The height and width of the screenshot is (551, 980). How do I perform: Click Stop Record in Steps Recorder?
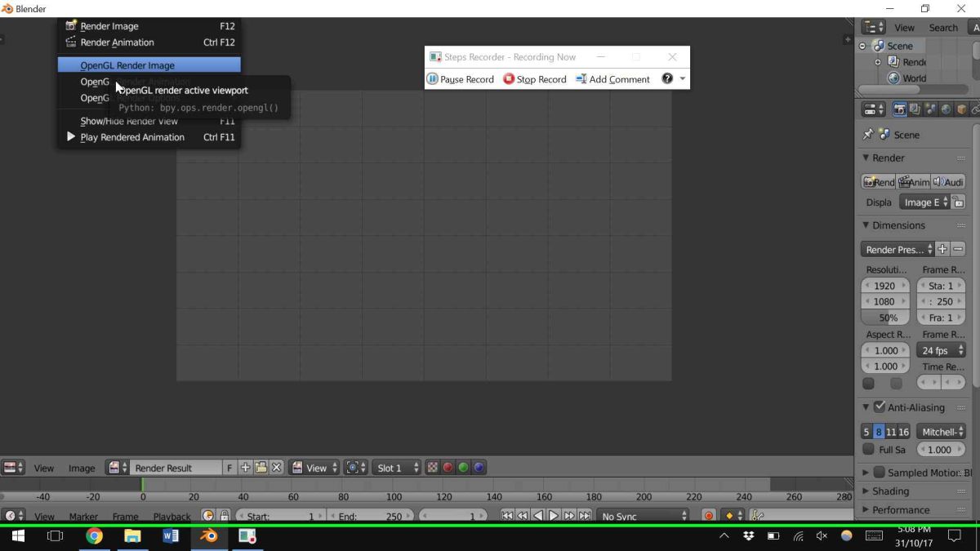coord(535,79)
